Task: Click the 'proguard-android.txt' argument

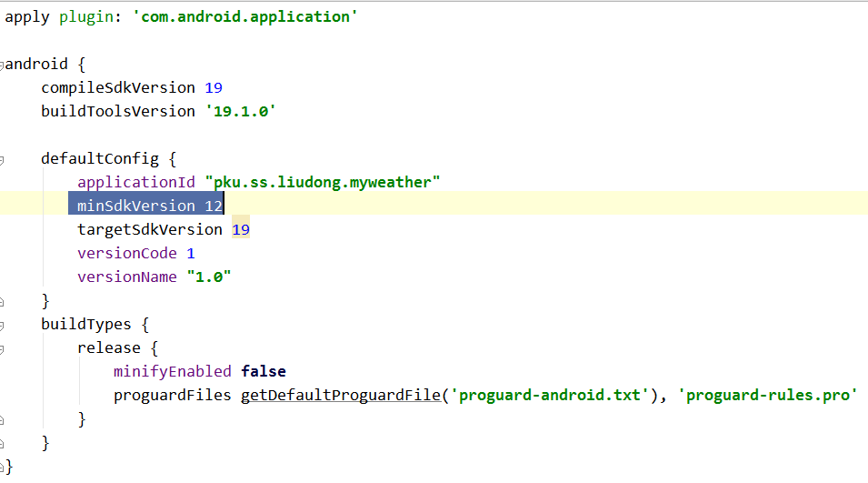Action: coord(551,395)
